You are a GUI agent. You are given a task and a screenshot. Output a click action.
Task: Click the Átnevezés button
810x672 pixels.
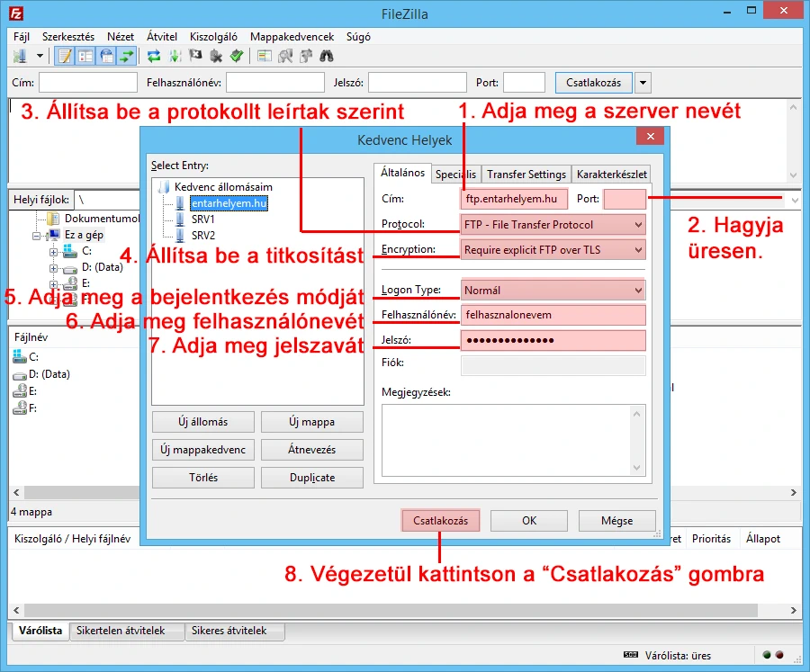pos(312,450)
